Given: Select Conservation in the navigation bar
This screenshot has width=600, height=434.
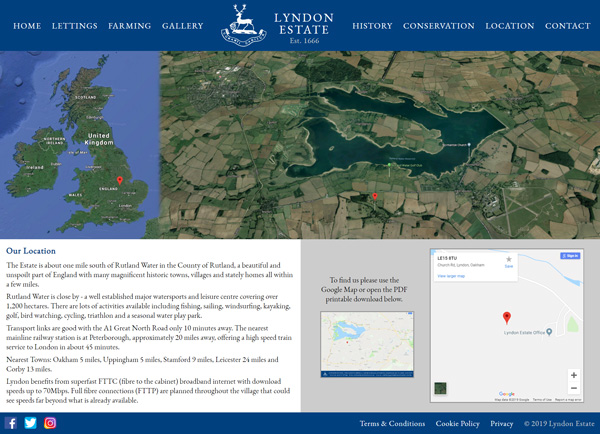Looking at the screenshot, I should click(x=439, y=26).
